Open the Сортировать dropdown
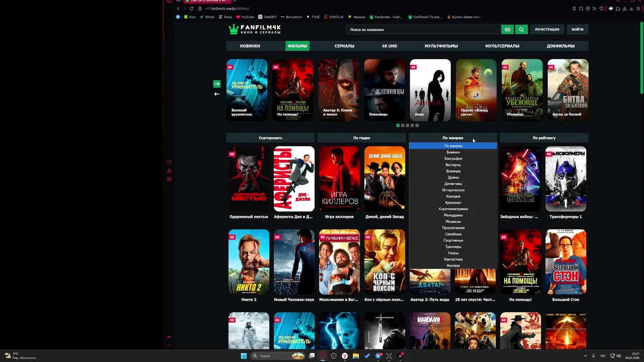Image resolution: width=644 pixels, height=362 pixels. (271, 138)
